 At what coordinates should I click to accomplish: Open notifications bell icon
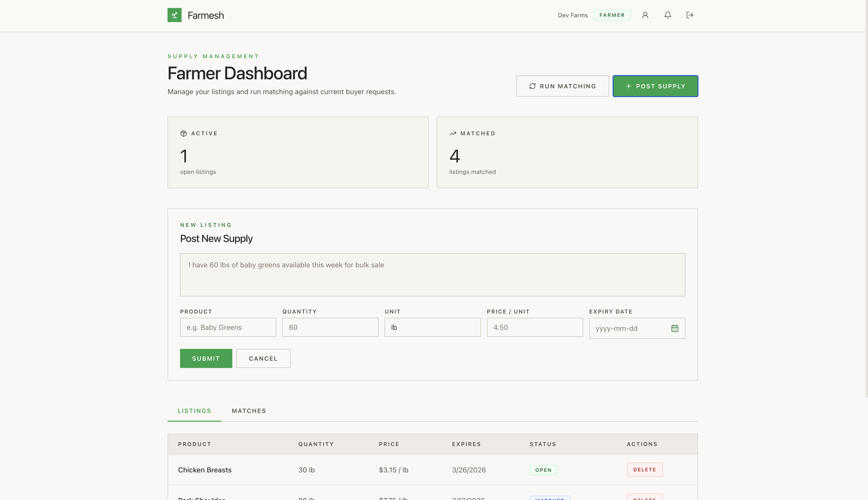[x=667, y=15]
